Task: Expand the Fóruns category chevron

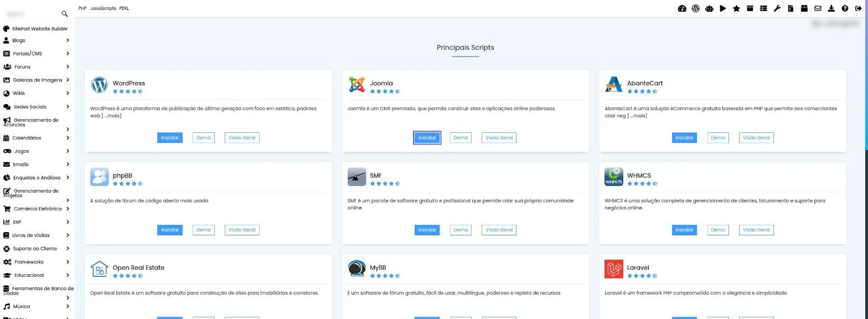Action: (x=68, y=66)
